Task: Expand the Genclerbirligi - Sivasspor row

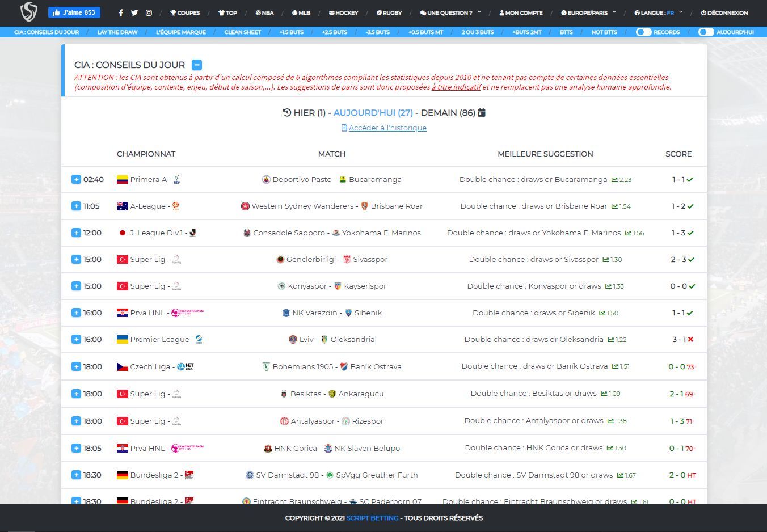Action: tap(76, 259)
